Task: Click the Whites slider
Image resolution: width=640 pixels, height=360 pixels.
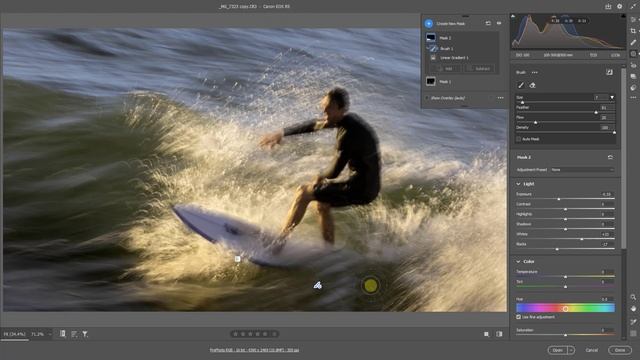Action: point(565,239)
